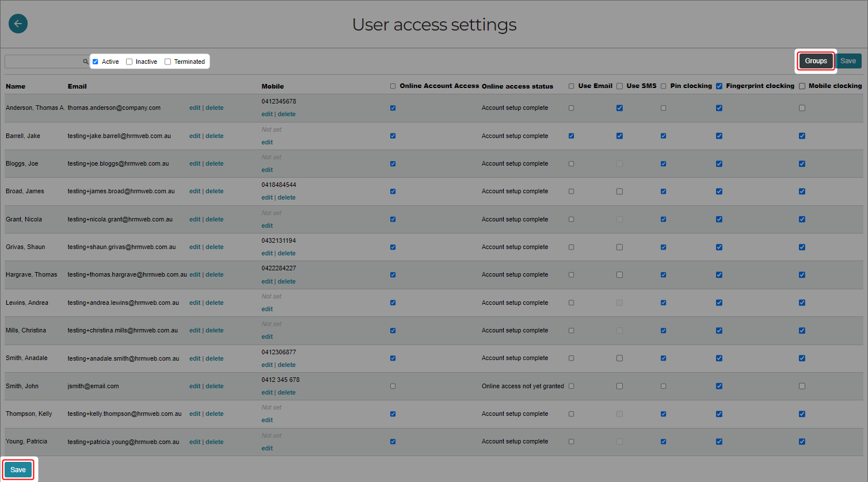The width and height of the screenshot is (868, 482).
Task: Toggle the Use Email header checkbox
Action: click(x=571, y=86)
